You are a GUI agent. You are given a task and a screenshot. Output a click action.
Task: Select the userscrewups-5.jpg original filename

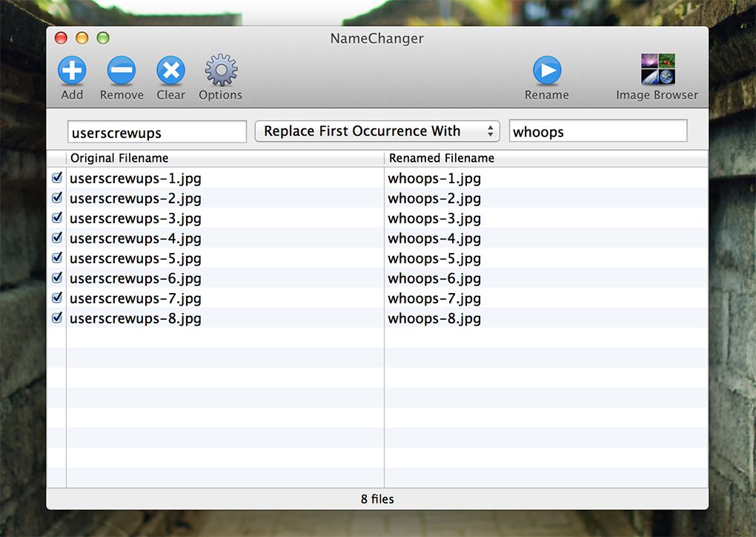136,259
